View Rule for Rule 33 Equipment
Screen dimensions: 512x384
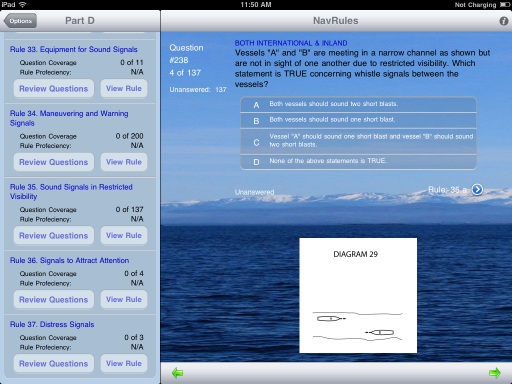tap(124, 89)
